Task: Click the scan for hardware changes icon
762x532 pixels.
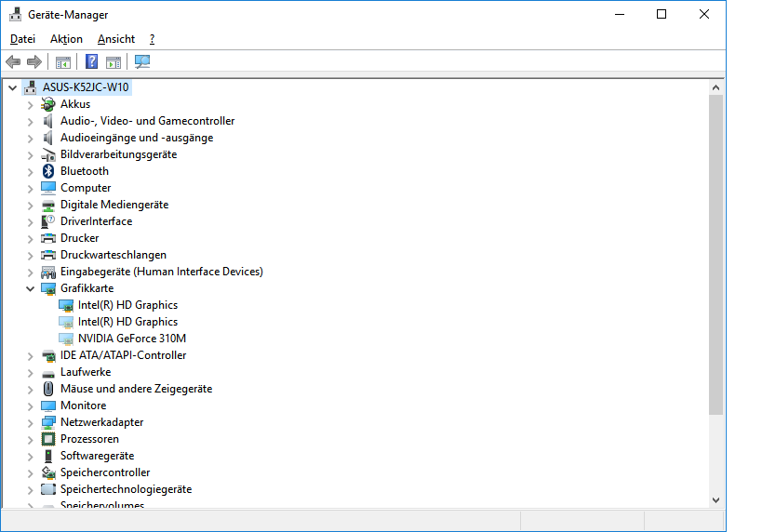Action: pyautogui.click(x=142, y=61)
